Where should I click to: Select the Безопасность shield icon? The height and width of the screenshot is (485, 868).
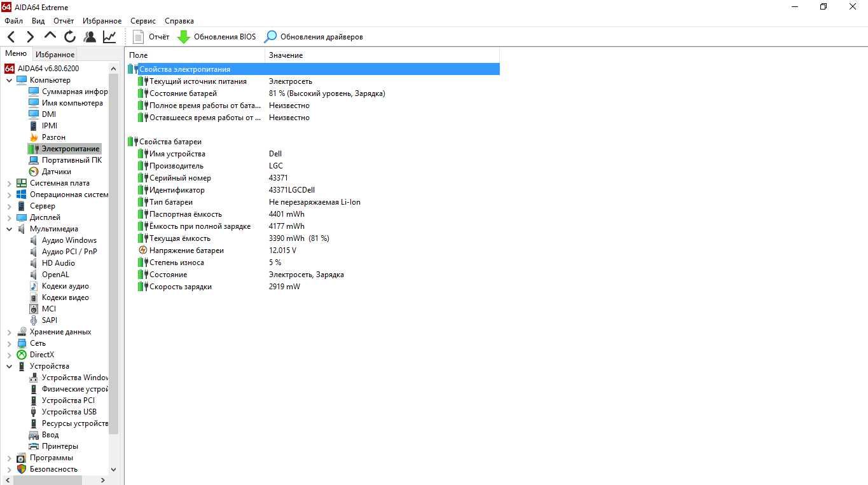22,469
